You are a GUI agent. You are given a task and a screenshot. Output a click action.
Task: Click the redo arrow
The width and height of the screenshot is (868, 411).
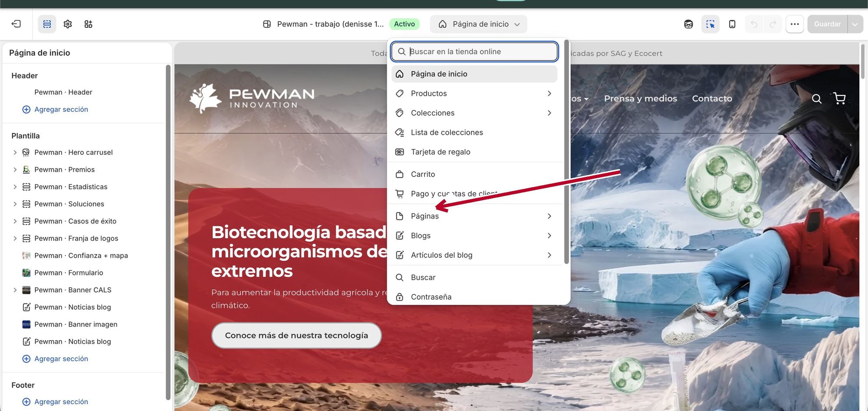pos(773,24)
